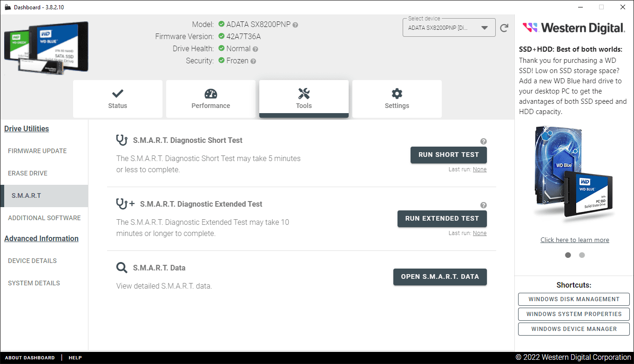Open the Settings tab

(x=397, y=99)
